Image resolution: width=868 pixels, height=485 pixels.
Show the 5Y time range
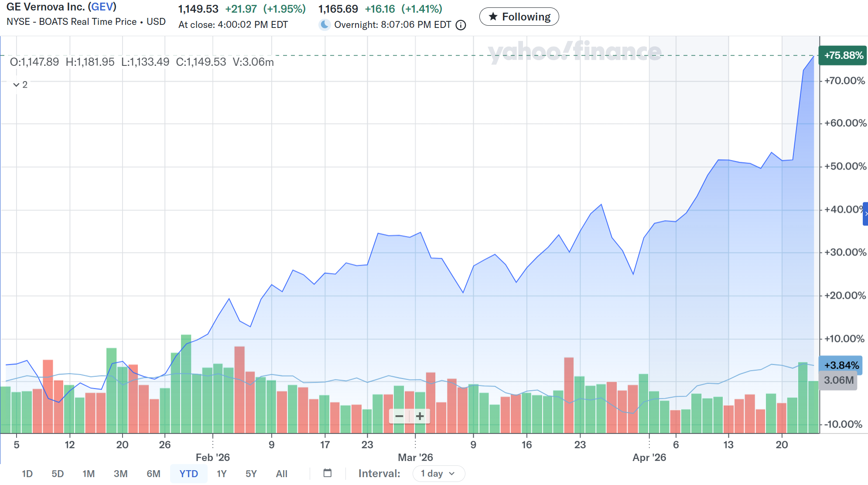pos(251,474)
